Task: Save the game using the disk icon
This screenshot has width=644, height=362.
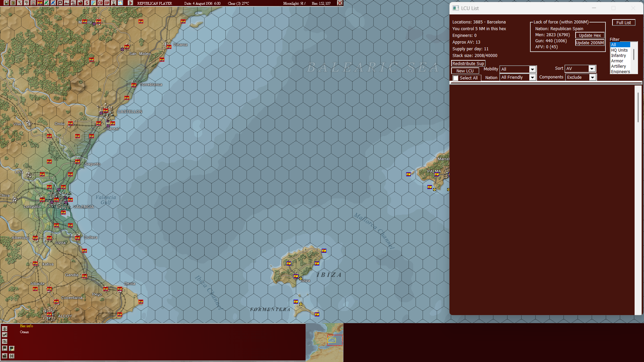Action: pyautogui.click(x=6, y=3)
